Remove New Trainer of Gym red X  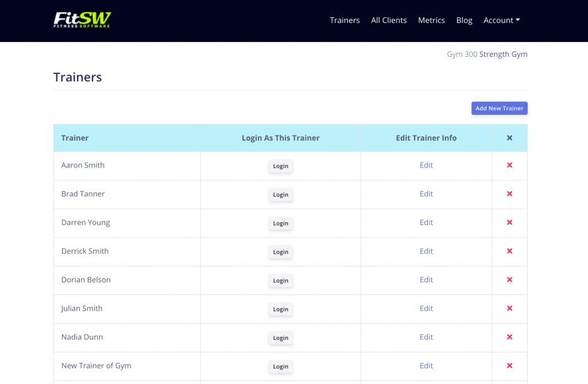[x=509, y=366]
